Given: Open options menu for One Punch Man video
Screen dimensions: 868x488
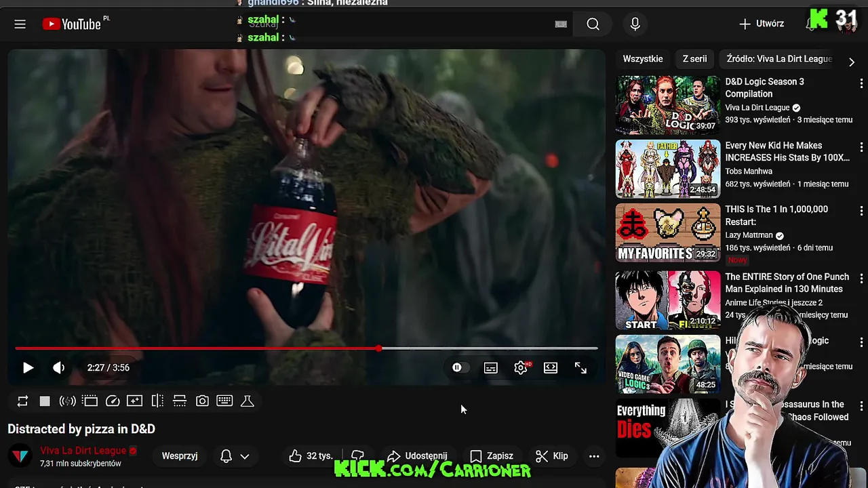Looking at the screenshot, I should pyautogui.click(x=861, y=278).
